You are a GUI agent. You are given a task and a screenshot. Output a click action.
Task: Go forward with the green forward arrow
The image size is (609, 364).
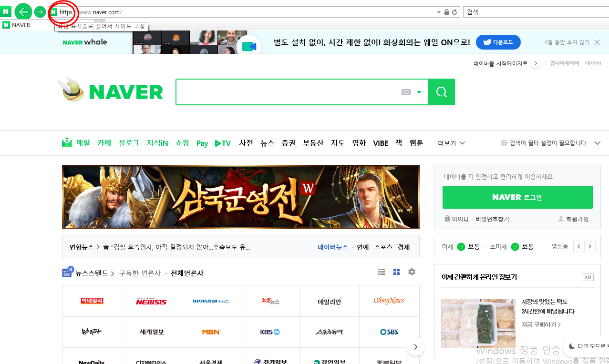[41, 12]
